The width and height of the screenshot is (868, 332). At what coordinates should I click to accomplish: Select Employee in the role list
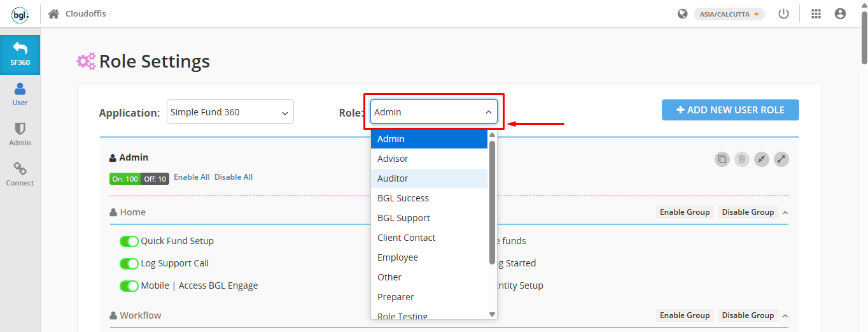[429, 257]
